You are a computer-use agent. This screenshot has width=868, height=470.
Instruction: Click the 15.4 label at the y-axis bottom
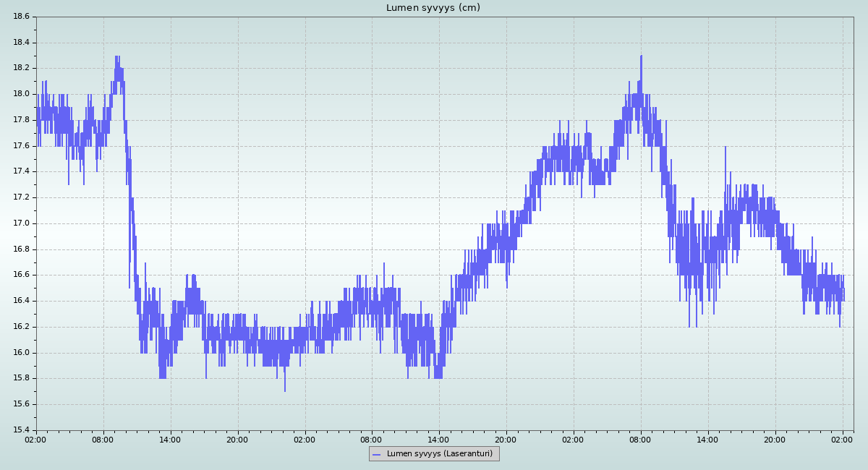(x=22, y=430)
